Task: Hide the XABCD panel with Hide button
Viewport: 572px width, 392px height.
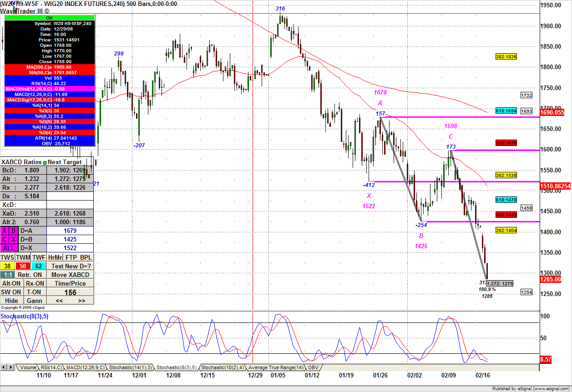Action: point(11,301)
